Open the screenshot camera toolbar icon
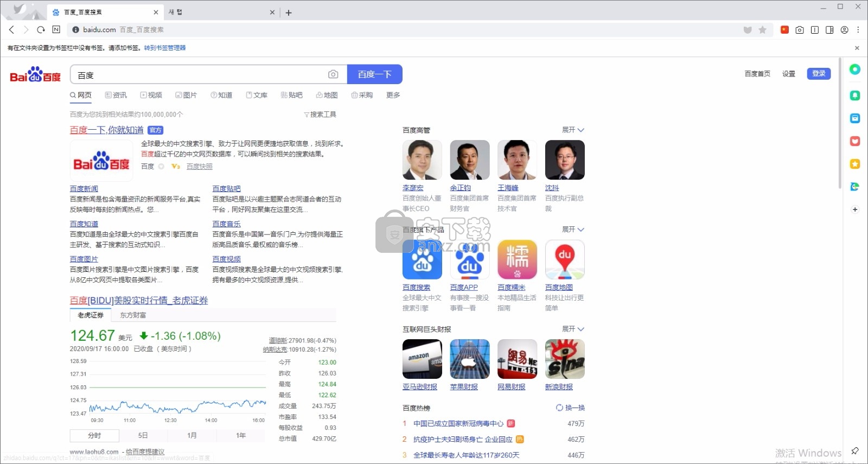This screenshot has height=464, width=868. click(800, 30)
